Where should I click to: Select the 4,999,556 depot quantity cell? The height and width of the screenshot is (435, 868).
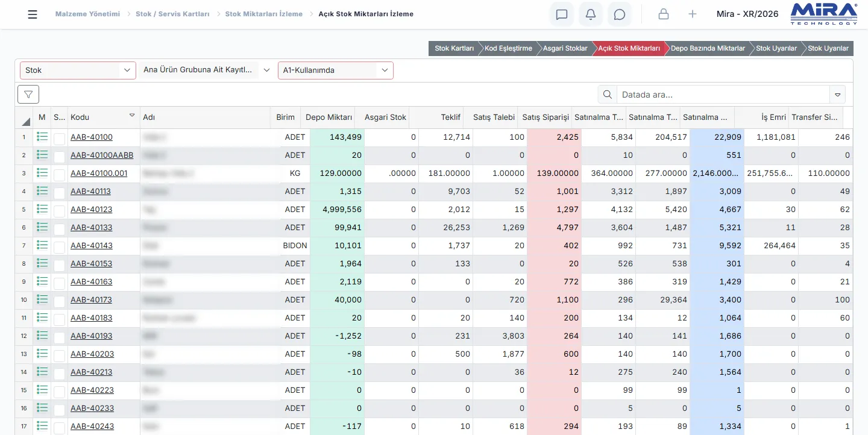click(x=337, y=210)
